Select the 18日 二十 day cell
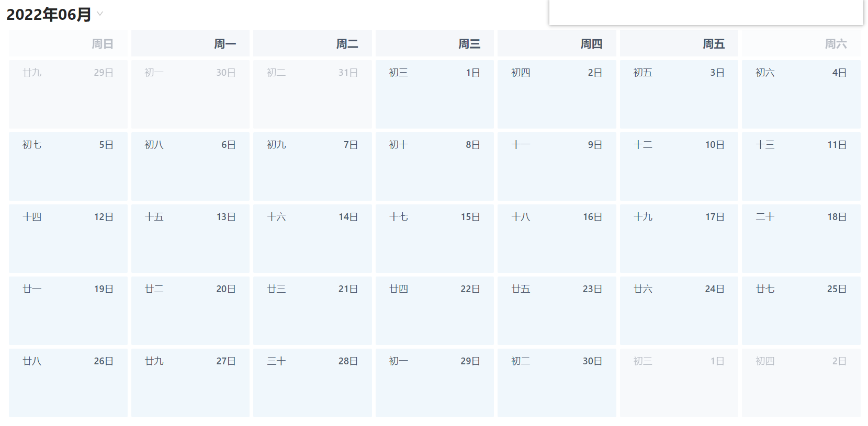Viewport: 868px width, 426px height. tap(801, 238)
